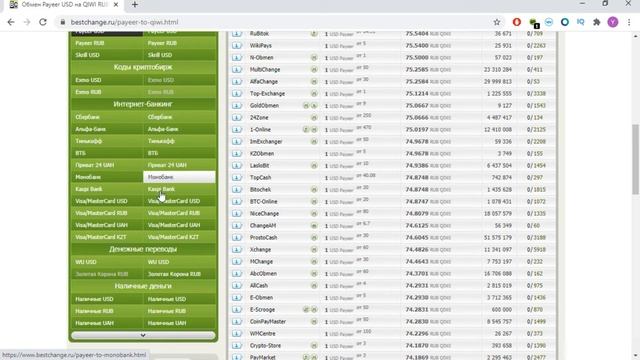Click reserve 29 999 813 for AlfaChange
640x360 pixels.
[x=498, y=82]
